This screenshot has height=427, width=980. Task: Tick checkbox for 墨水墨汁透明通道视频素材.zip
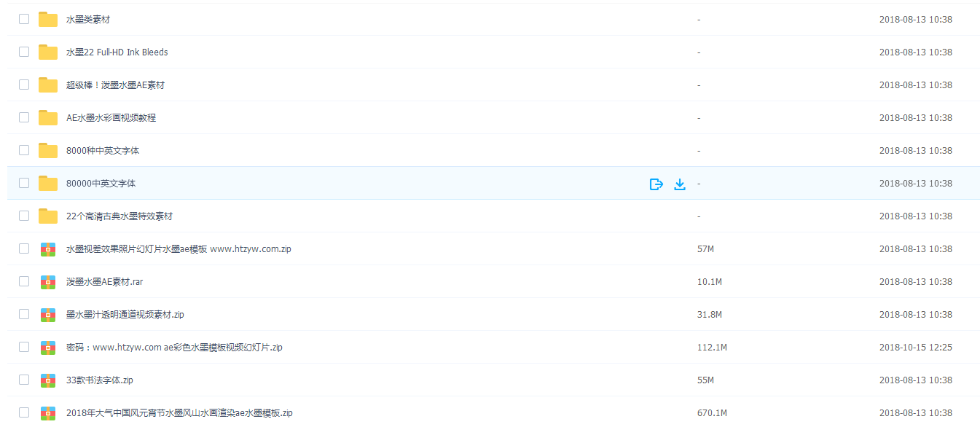[24, 314]
